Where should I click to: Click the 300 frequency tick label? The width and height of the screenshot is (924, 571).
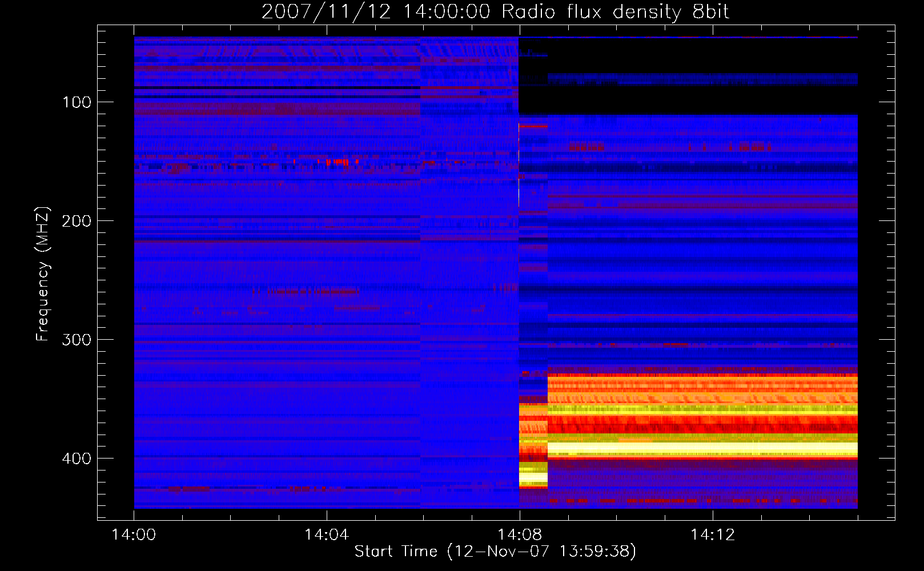(x=77, y=340)
